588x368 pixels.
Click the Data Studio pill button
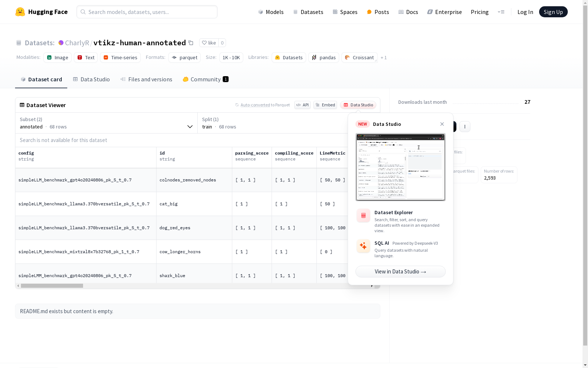click(358, 105)
